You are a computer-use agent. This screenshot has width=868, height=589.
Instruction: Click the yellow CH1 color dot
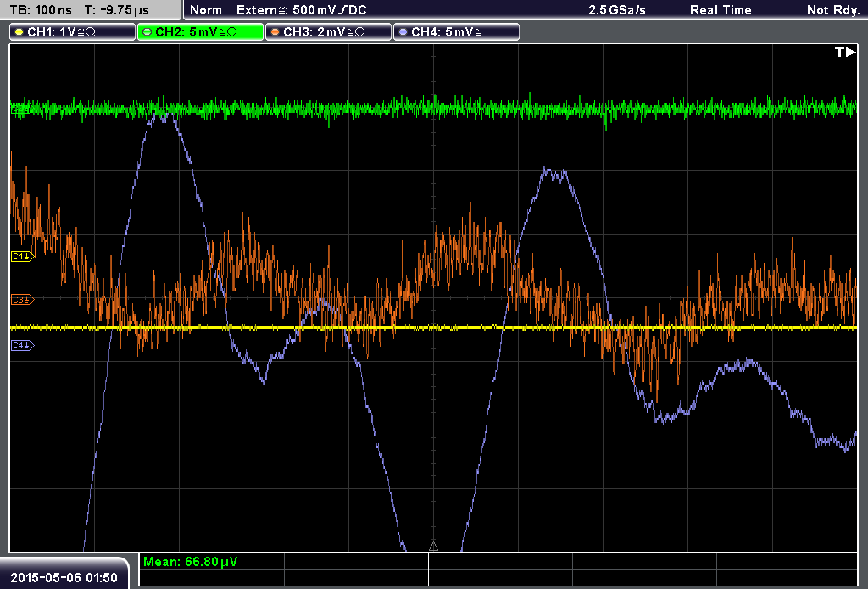coord(19,32)
